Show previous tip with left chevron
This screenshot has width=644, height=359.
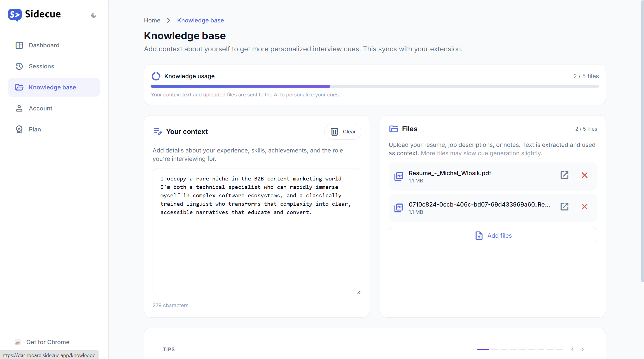coord(573,349)
